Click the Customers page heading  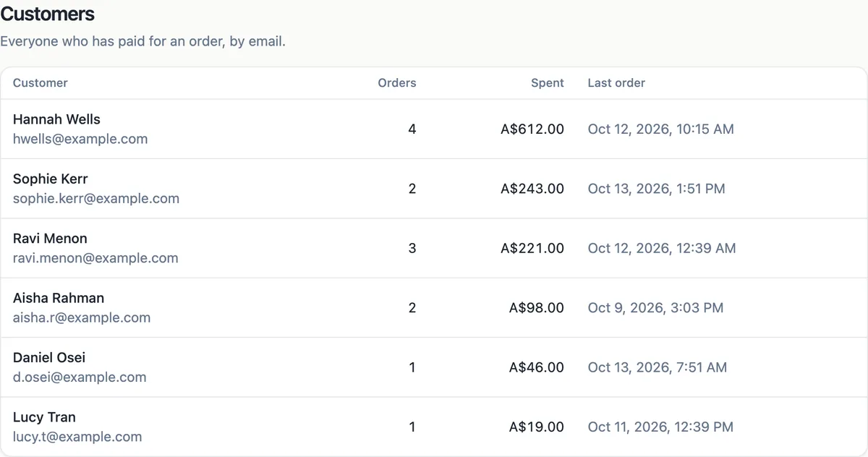point(47,13)
